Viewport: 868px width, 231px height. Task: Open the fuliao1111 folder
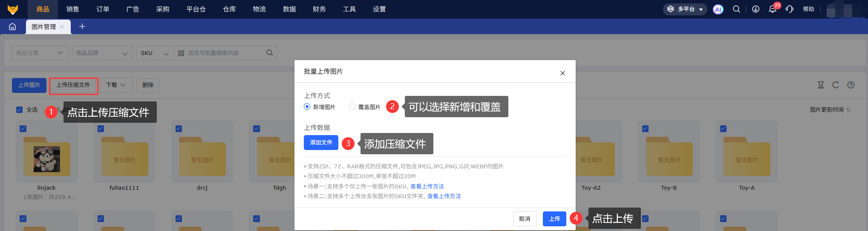click(124, 156)
